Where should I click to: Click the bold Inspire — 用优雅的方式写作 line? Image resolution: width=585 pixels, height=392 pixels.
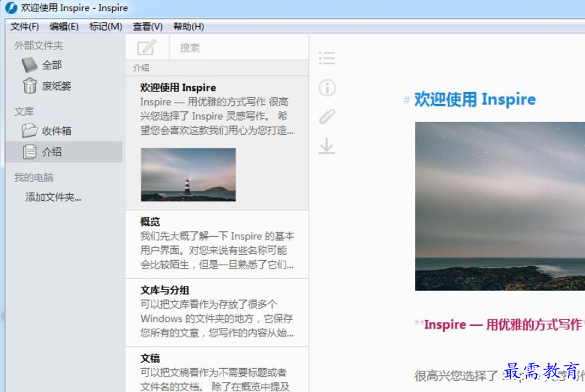tap(503, 325)
